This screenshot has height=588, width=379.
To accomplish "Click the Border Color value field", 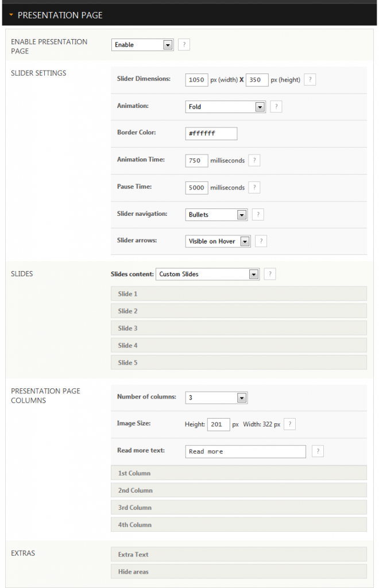I will click(x=210, y=133).
